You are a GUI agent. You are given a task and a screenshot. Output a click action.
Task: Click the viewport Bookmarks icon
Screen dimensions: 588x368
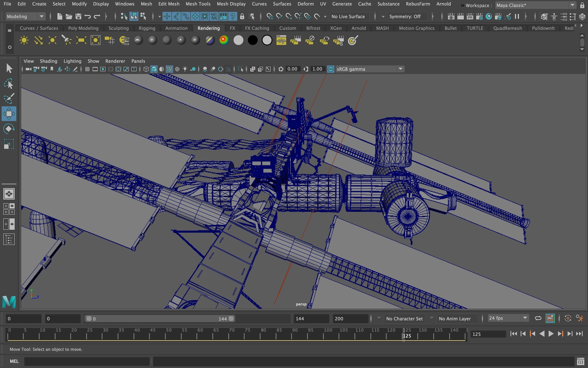pos(52,69)
